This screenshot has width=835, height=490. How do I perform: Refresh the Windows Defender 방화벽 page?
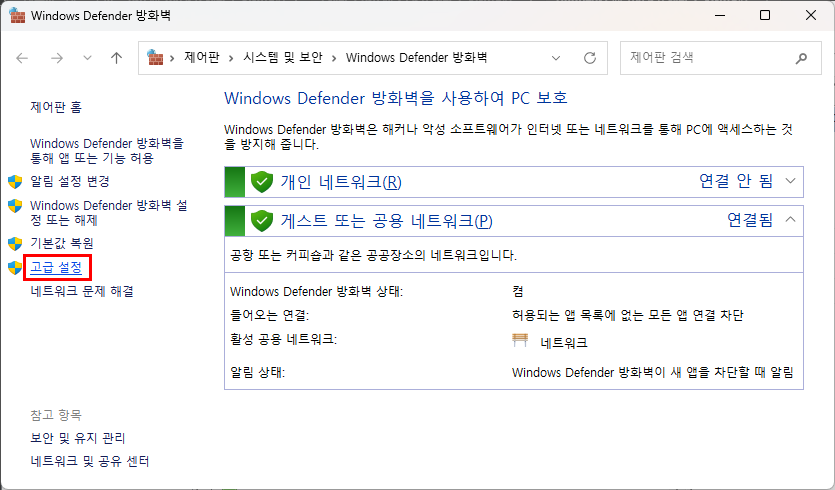coord(590,58)
